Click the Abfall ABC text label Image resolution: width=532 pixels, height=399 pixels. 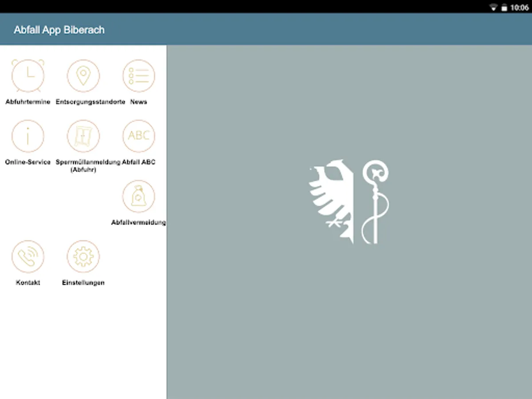(138, 162)
